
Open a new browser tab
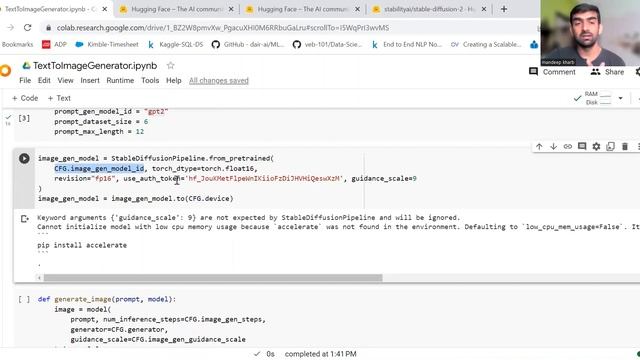pos(504,9)
